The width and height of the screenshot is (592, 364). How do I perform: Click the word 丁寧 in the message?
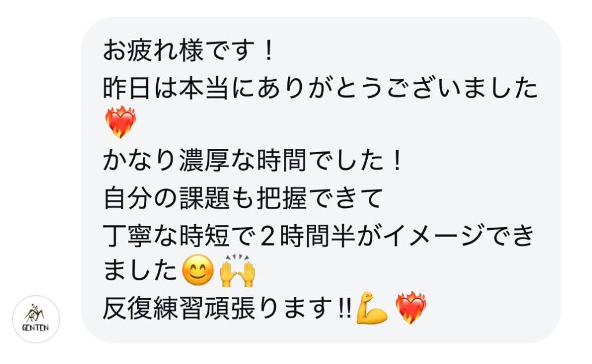pyautogui.click(x=127, y=235)
